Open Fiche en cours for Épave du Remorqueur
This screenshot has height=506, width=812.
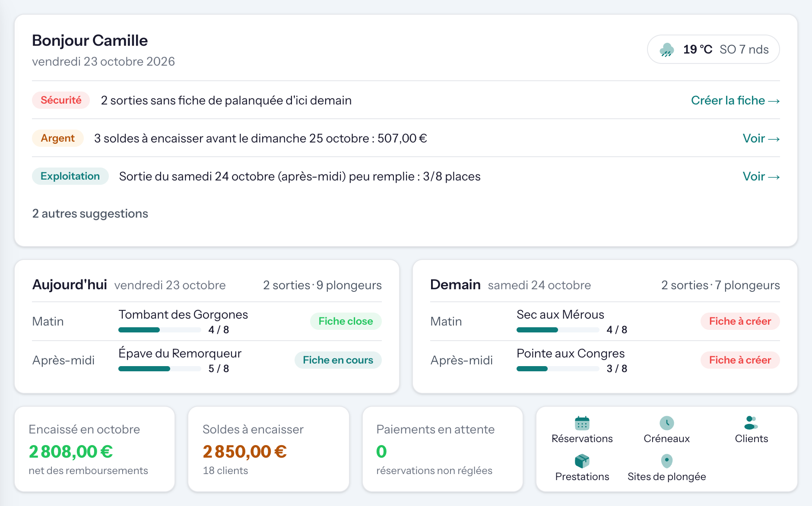338,360
